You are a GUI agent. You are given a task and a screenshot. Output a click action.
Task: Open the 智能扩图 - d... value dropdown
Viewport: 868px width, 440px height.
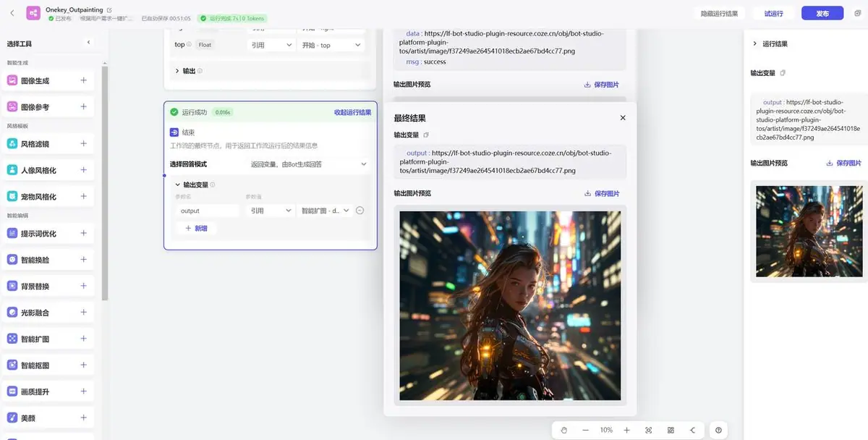[325, 211]
